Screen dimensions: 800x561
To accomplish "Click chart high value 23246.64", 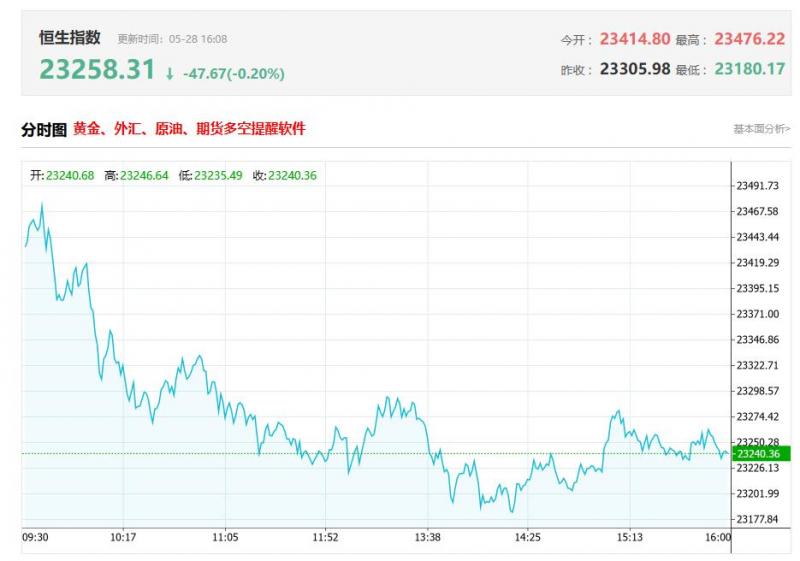I will point(144,175).
